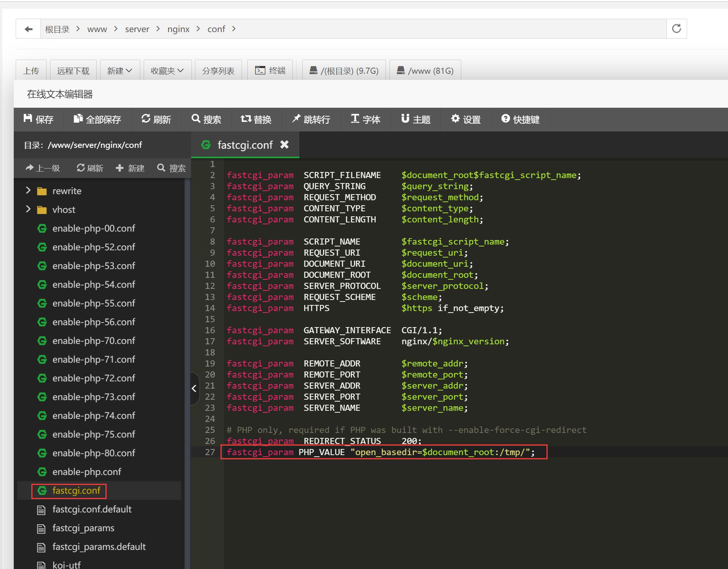
Task: Go up one level with 上一级
Action: tap(43, 168)
